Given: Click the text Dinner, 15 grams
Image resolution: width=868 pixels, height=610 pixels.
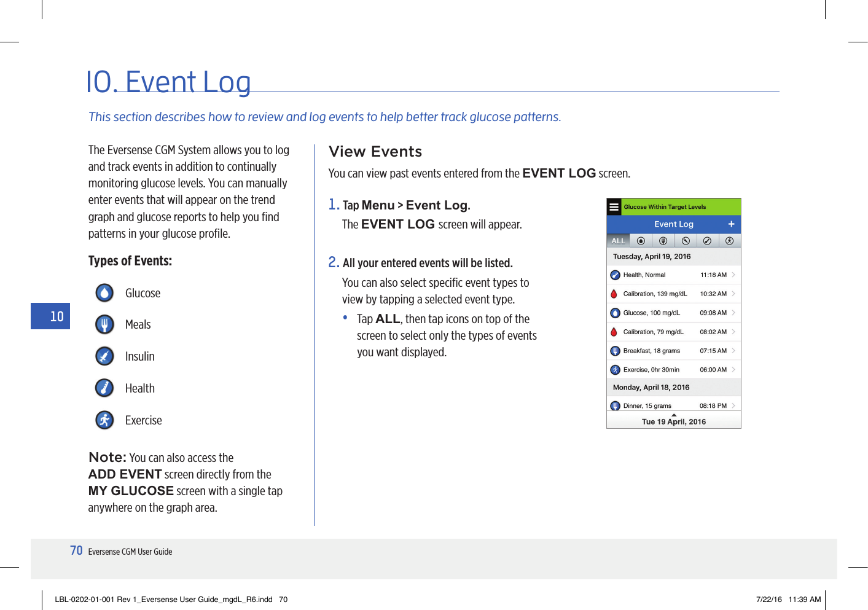Looking at the screenshot, I should point(647,406).
